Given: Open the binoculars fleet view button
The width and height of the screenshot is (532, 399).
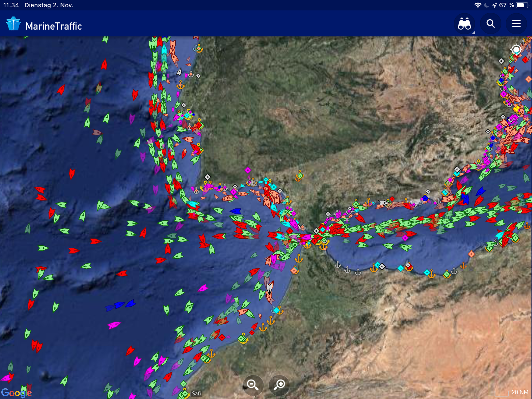Looking at the screenshot, I should coord(464,24).
